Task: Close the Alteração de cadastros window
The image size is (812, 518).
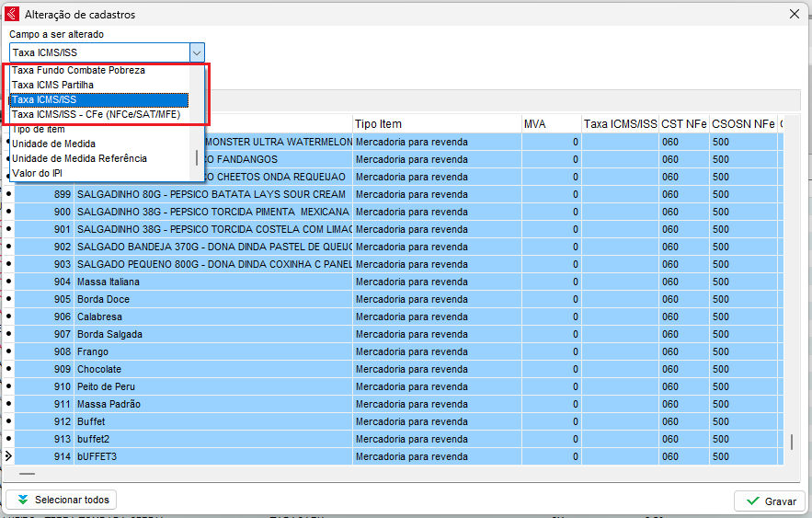Action: point(795,13)
